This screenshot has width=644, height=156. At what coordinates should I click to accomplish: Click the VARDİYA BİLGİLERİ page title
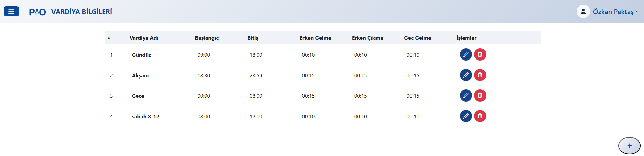[81, 12]
